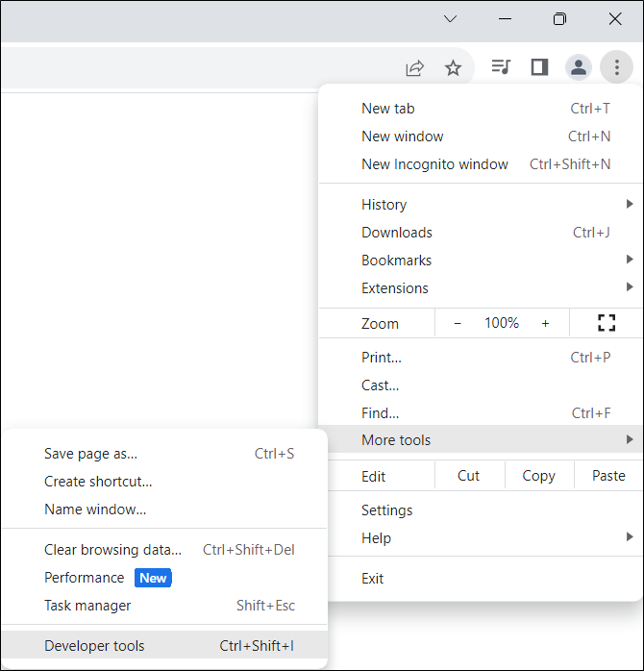The width and height of the screenshot is (644, 671).
Task: Expand the History submenu
Action: click(x=481, y=204)
